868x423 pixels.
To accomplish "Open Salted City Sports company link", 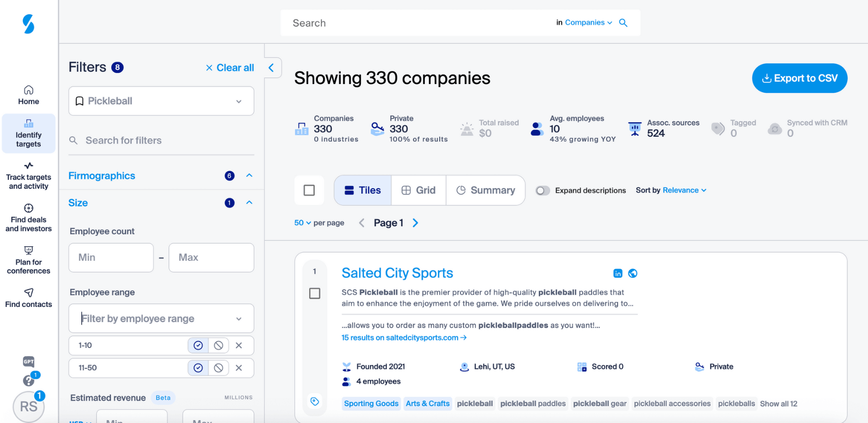I will click(x=397, y=273).
